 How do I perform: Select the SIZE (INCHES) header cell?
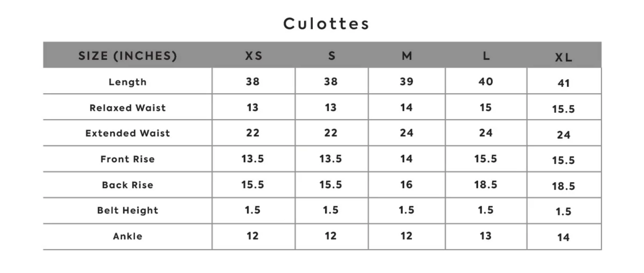(127, 56)
